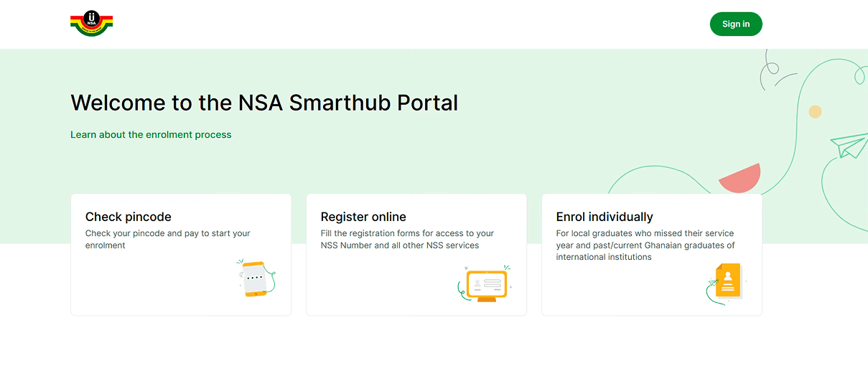Screen dimensions: 868x384
Task: Click the Enrol individually description for local graduates
Action: coord(645,245)
